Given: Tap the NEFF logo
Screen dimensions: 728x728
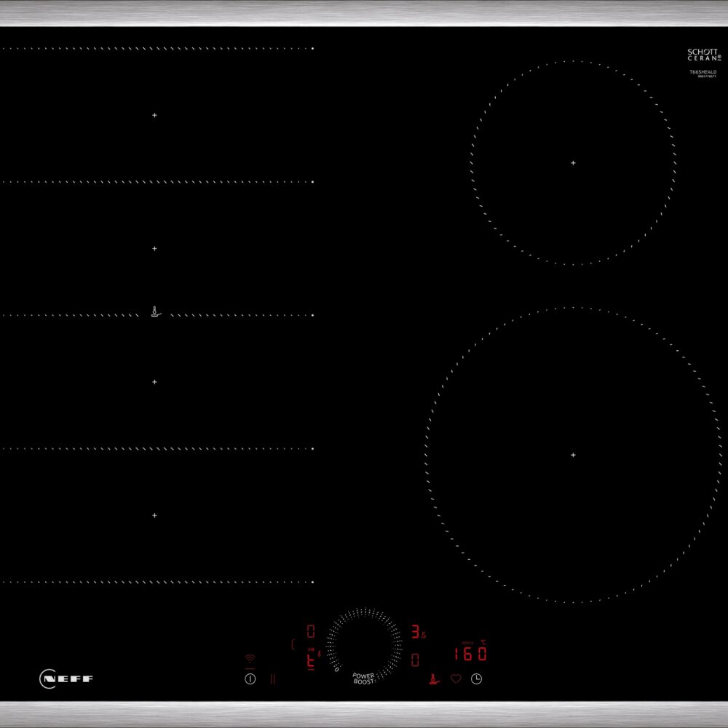Looking at the screenshot, I should coord(66,678).
